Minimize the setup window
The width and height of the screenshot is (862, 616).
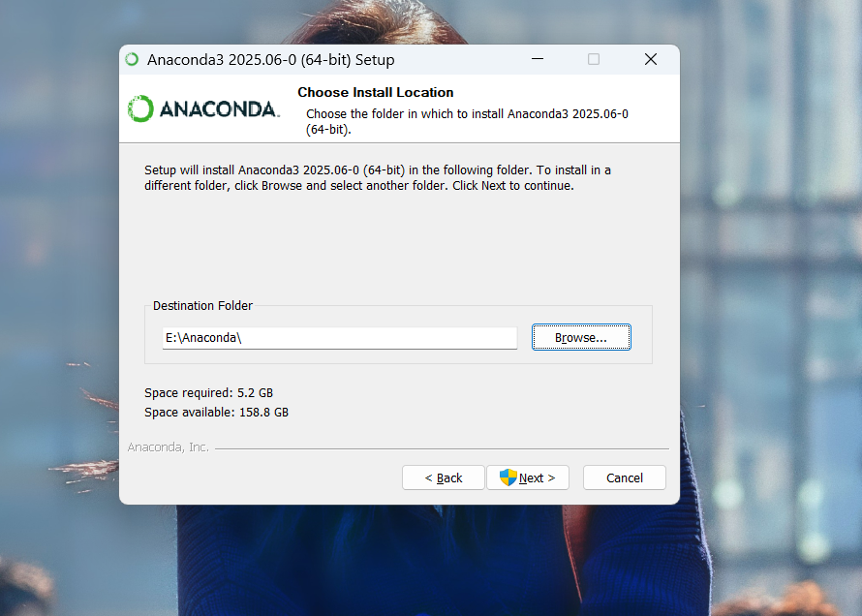click(x=538, y=59)
